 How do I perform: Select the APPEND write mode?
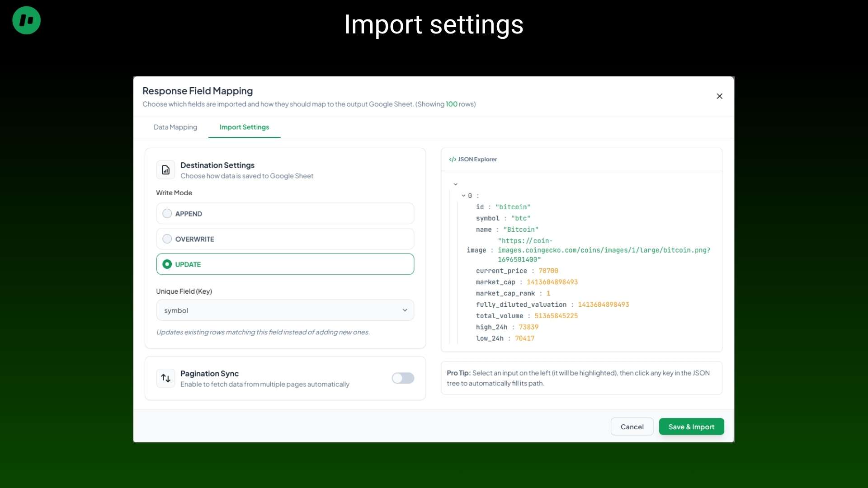167,213
